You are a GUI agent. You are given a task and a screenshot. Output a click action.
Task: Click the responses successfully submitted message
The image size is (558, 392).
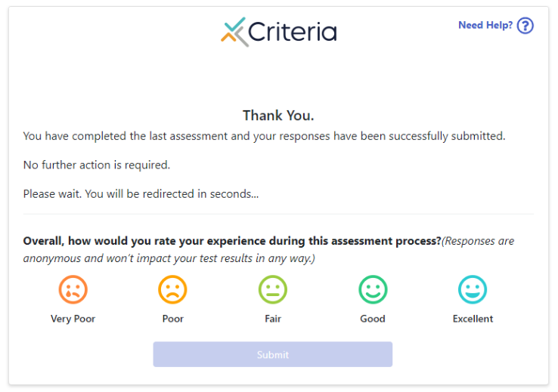(264, 137)
